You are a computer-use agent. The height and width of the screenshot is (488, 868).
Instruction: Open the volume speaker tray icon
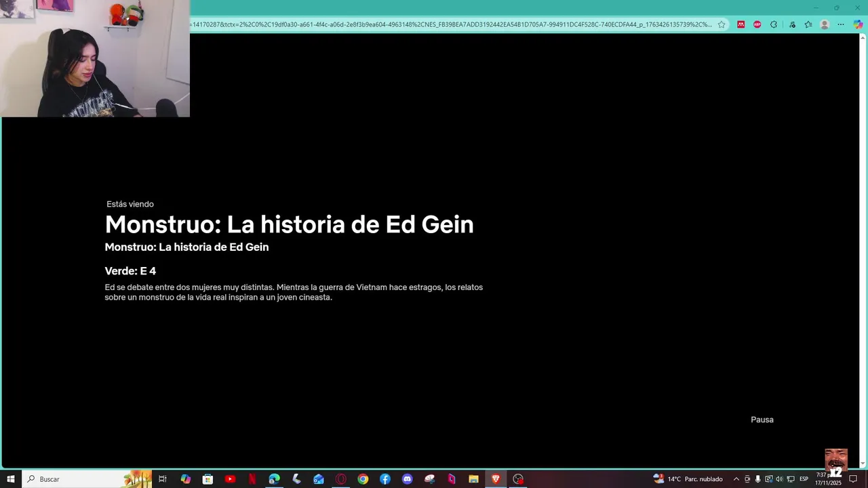779,479
